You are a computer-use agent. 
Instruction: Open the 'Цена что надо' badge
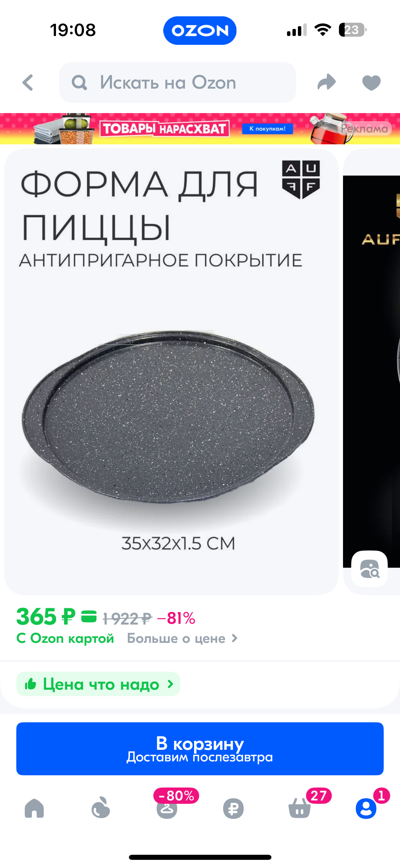(98, 684)
